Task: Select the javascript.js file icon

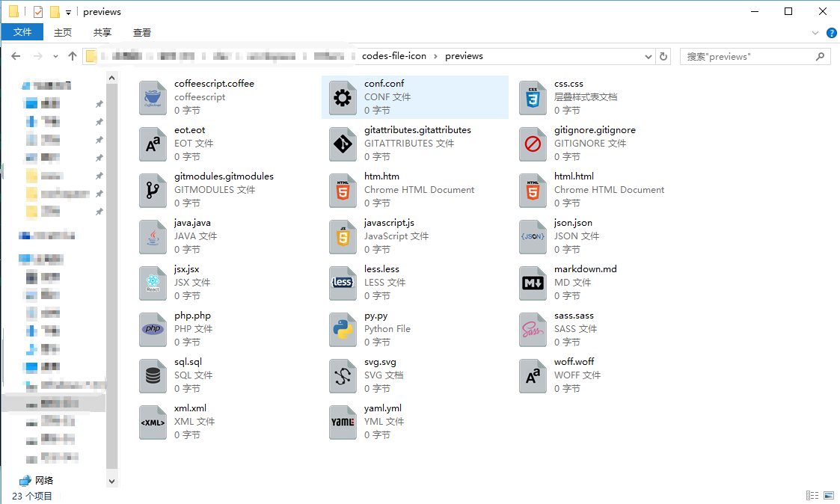Action: point(343,237)
